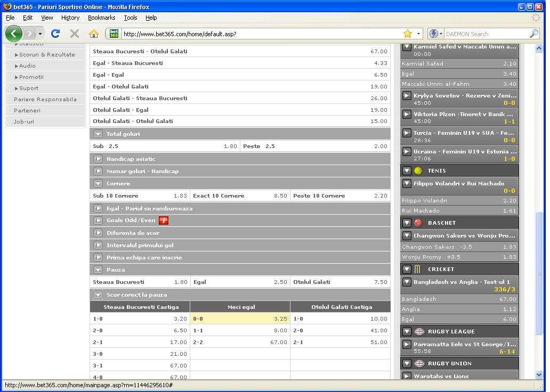Click the rugby ball icon beside RUGBY LEAGUE
Viewport: 550px width, 392px height.
pyautogui.click(x=419, y=331)
